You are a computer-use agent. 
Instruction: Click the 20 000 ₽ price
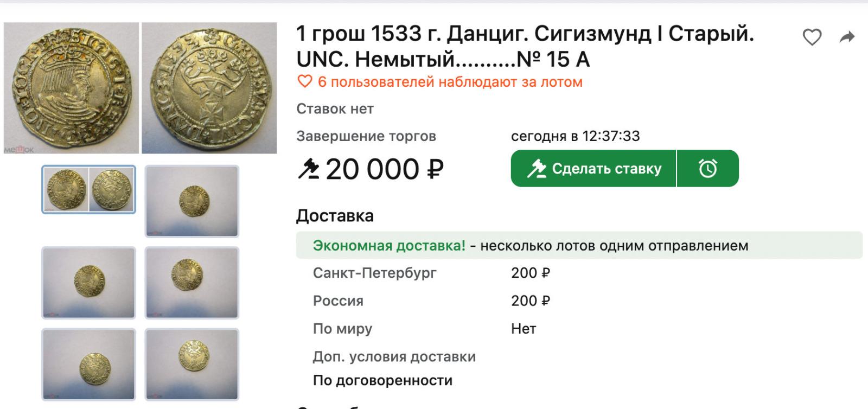(x=384, y=169)
